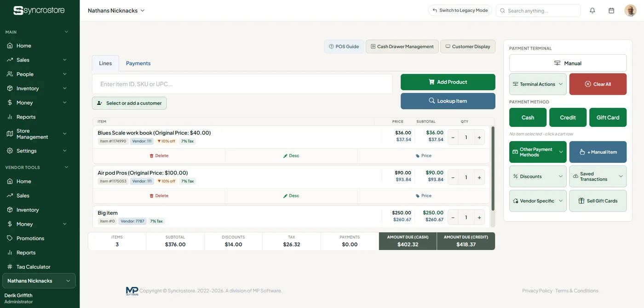Click the item ID, SKU or UPC field

(242, 84)
